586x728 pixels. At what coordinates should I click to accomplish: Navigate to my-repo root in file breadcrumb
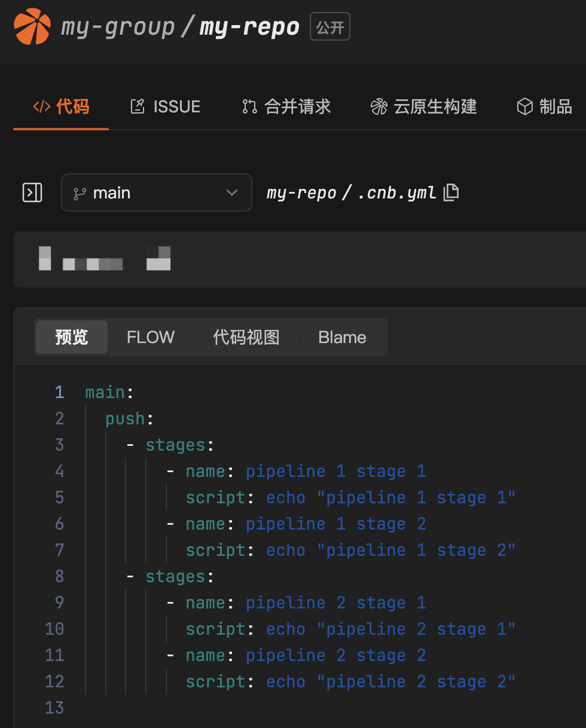coord(301,193)
